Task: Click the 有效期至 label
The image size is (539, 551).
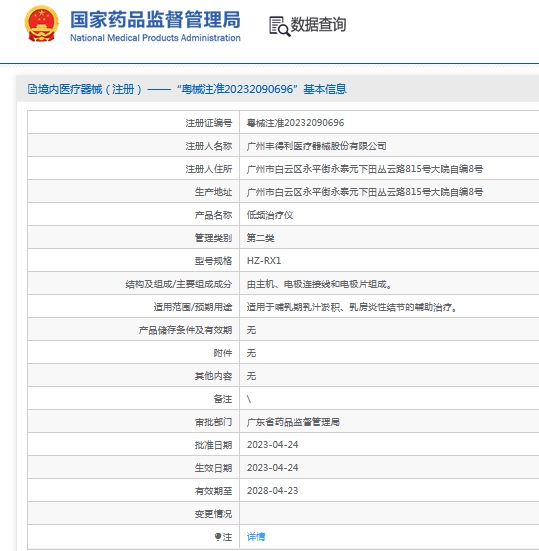Action: click(213, 491)
